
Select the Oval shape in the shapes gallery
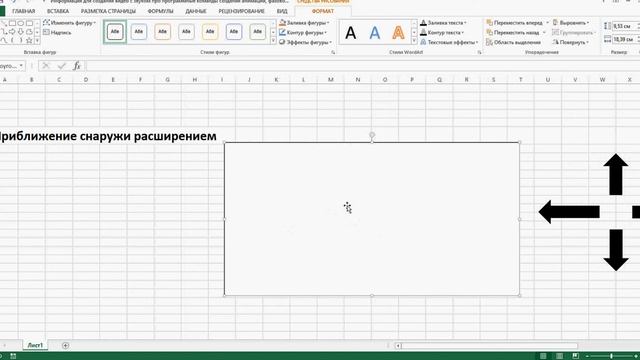20,23
